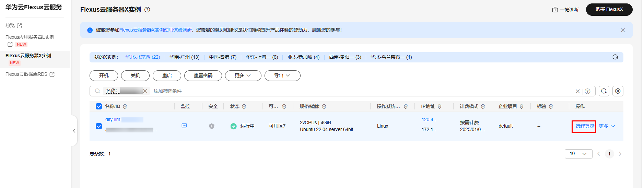Click the default enterprise project cell
Image resolution: width=644 pixels, height=188 pixels.
(505, 126)
